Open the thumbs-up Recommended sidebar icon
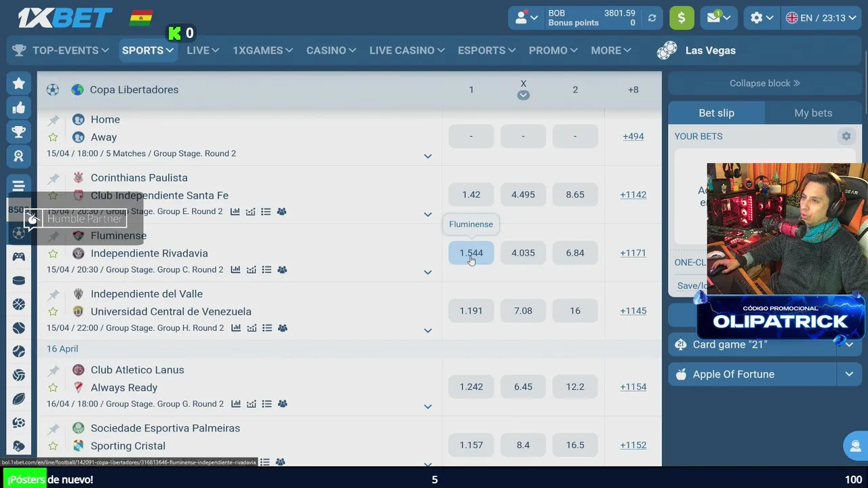The image size is (868, 488). point(18,108)
